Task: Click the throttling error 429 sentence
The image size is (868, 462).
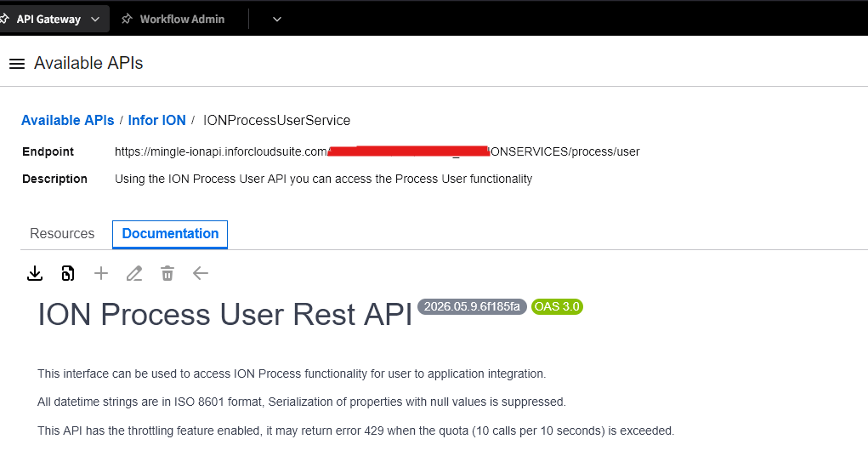Action: (x=356, y=431)
